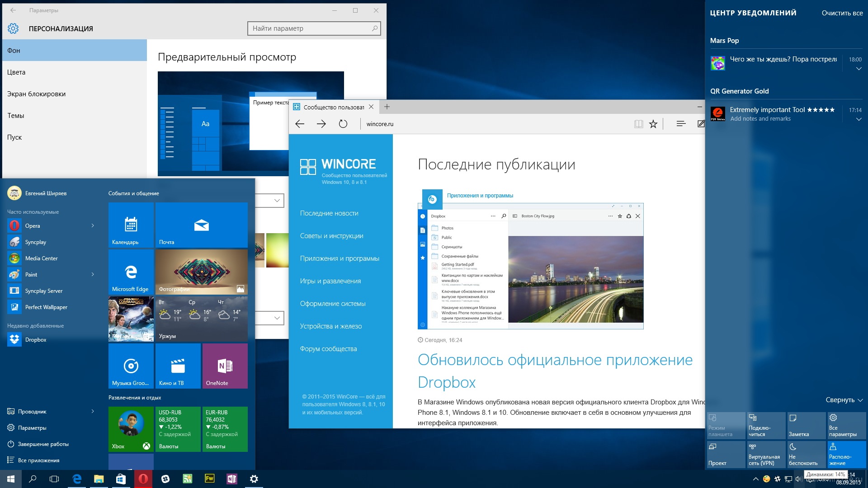Screen dimensions: 868x488
Task: Open the OneNote start tile
Action: 225,366
